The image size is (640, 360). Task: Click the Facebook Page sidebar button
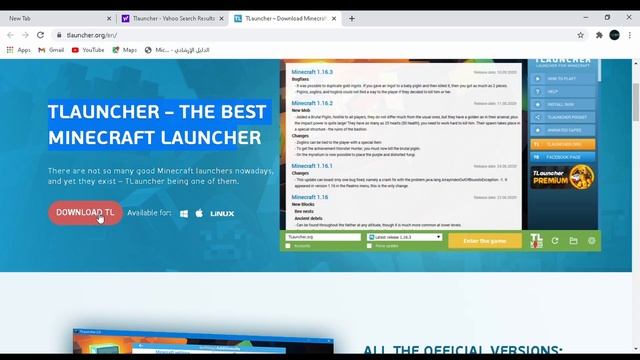click(x=562, y=157)
